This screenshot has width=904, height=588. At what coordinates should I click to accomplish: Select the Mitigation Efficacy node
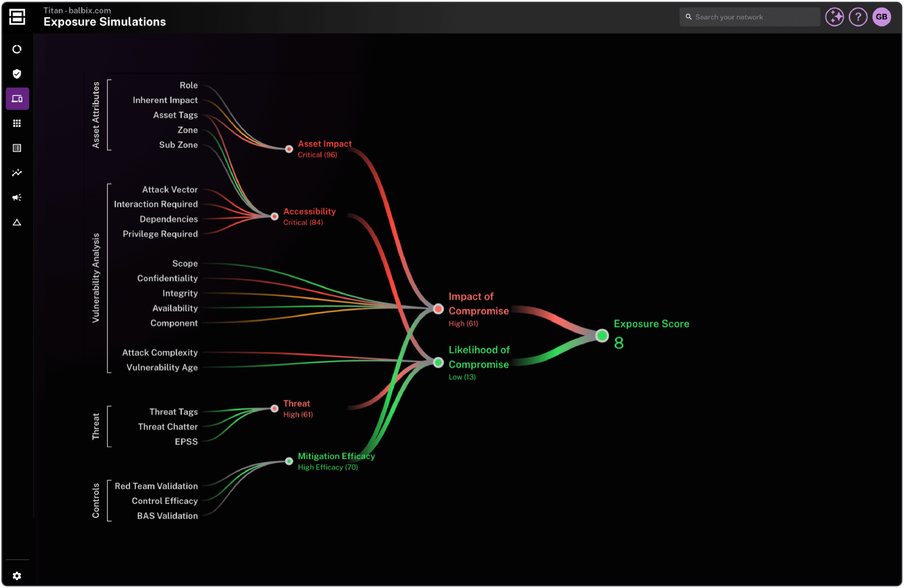[x=289, y=461]
